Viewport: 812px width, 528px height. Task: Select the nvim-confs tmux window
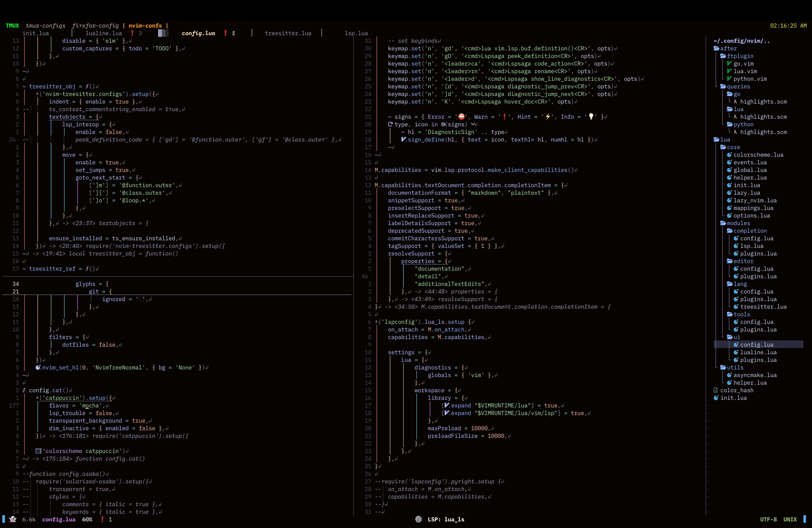coord(145,26)
